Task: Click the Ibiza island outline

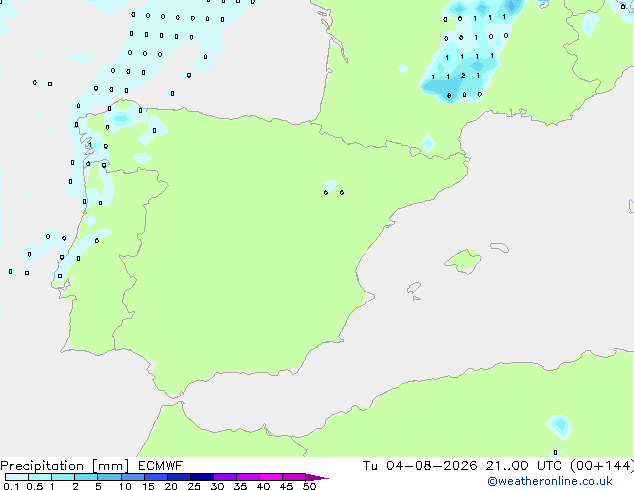Action: [x=414, y=288]
